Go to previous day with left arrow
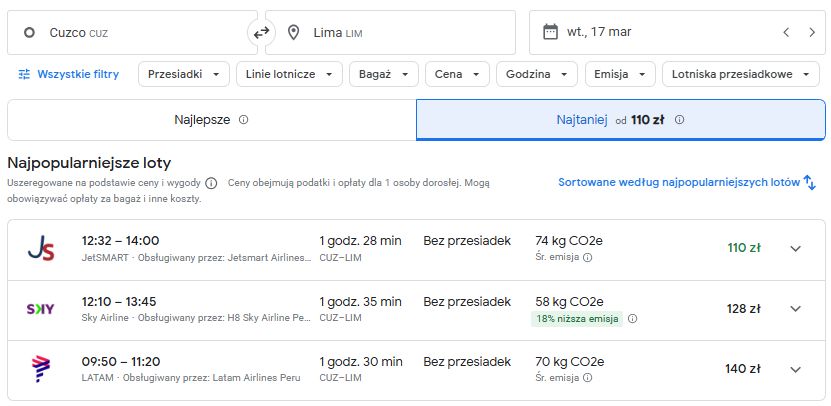831x406 pixels. tap(786, 32)
